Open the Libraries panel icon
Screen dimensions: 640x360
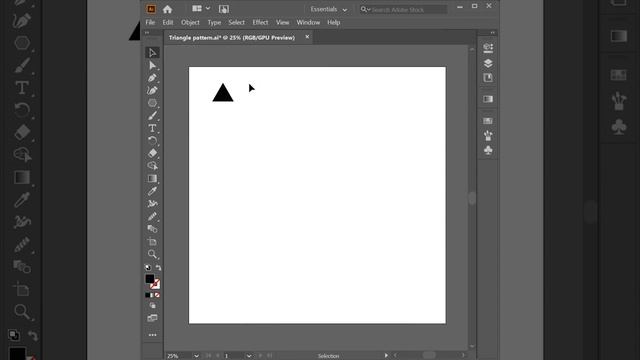pyautogui.click(x=488, y=78)
